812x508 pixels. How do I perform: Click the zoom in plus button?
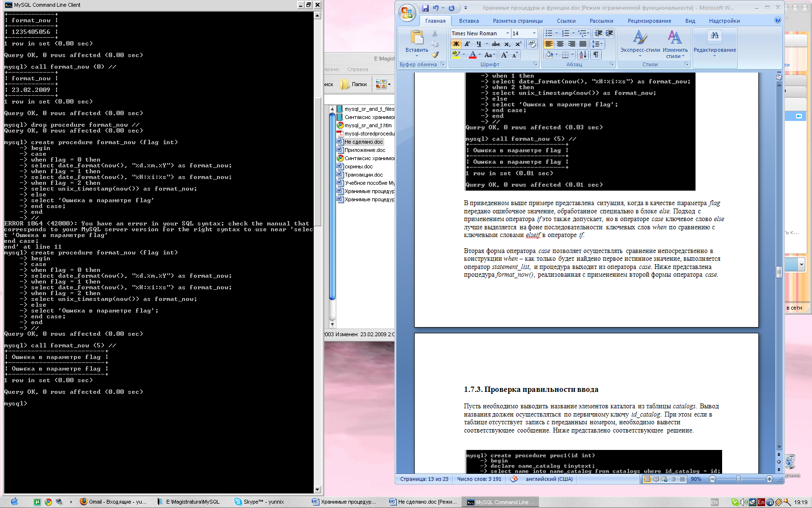pyautogui.click(x=769, y=479)
